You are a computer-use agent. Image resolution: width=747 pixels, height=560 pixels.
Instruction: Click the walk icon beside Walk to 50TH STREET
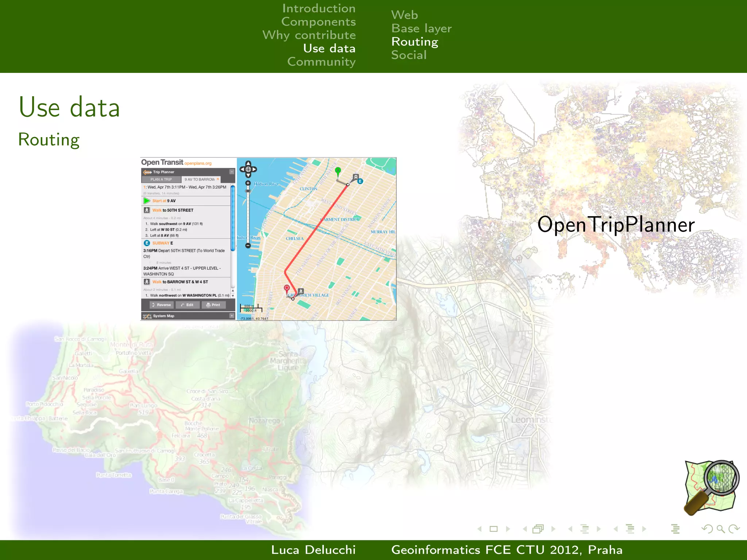pyautogui.click(x=147, y=210)
